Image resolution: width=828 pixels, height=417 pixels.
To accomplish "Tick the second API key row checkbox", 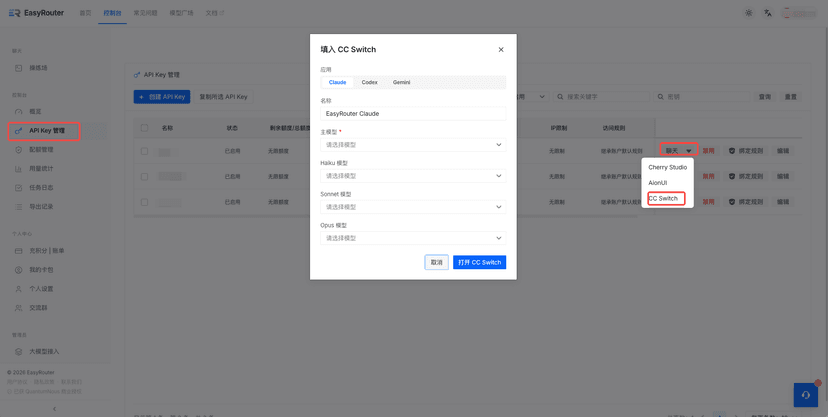I will 145,176.
